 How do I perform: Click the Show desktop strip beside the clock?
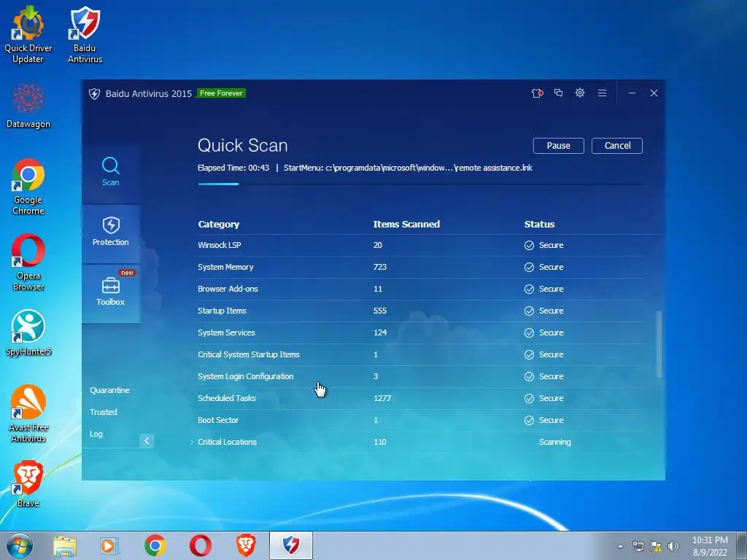(742, 545)
